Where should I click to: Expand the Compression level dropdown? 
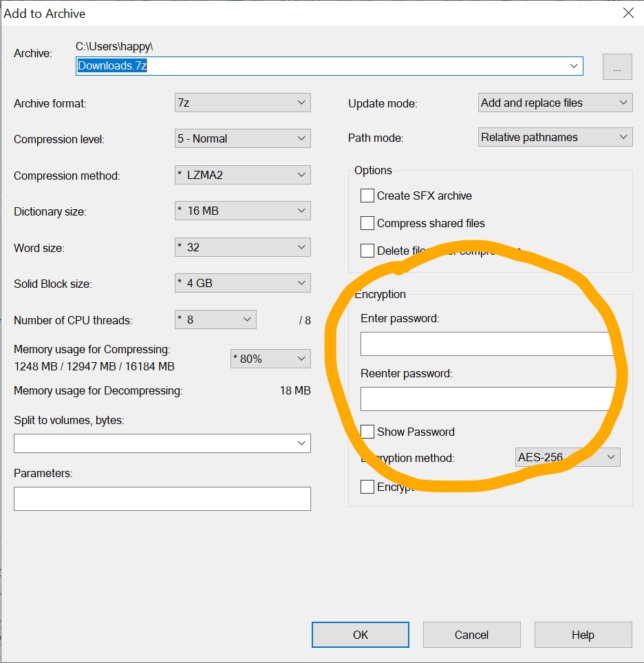(242, 138)
